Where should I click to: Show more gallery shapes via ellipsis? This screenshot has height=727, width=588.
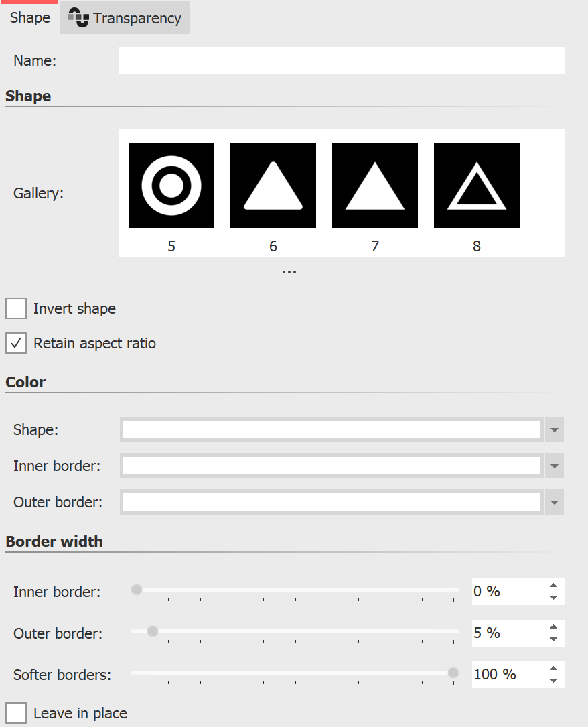coord(289,272)
